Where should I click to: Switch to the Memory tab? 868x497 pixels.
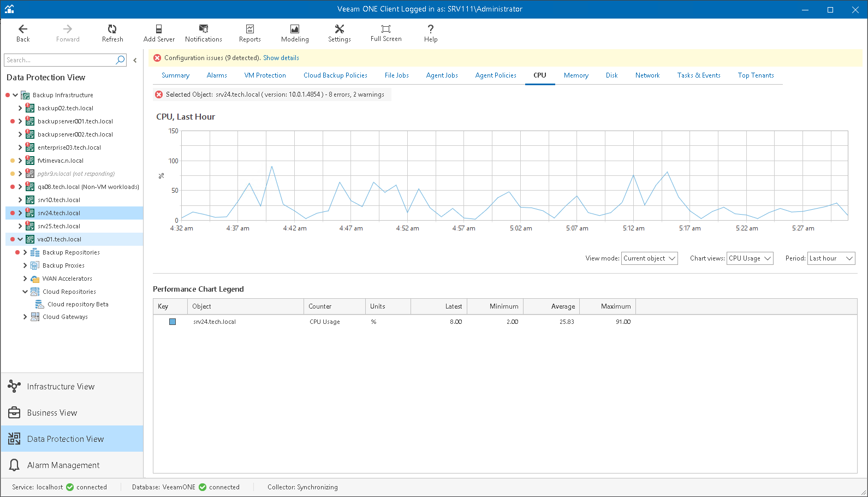576,75
